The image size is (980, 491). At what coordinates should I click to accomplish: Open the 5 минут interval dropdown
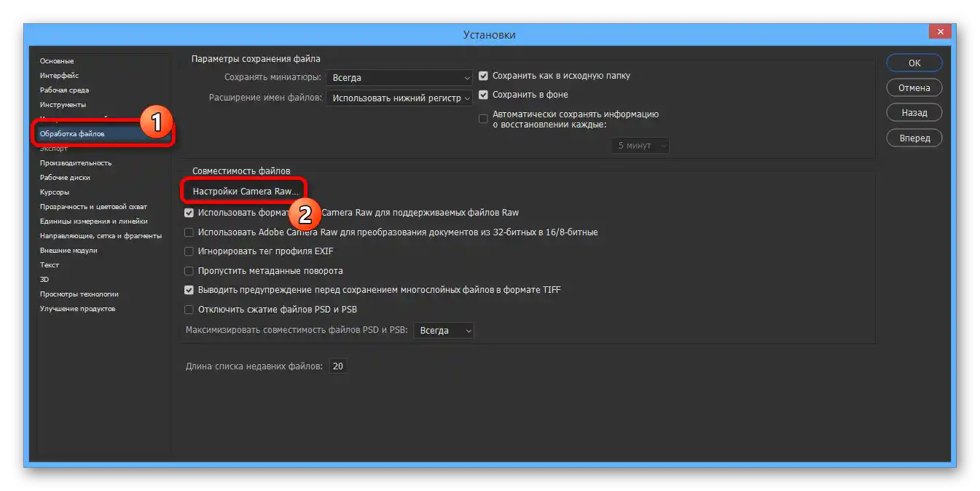point(640,146)
